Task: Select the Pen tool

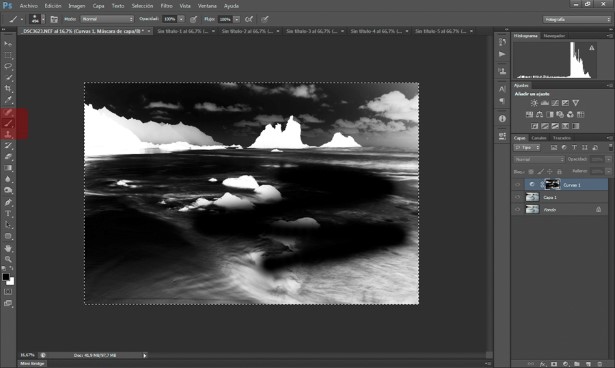Action: click(8, 202)
